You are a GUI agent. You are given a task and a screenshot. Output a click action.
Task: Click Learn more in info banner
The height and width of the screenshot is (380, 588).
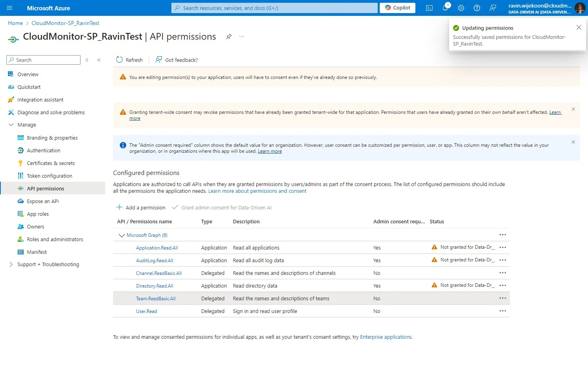pos(270,151)
